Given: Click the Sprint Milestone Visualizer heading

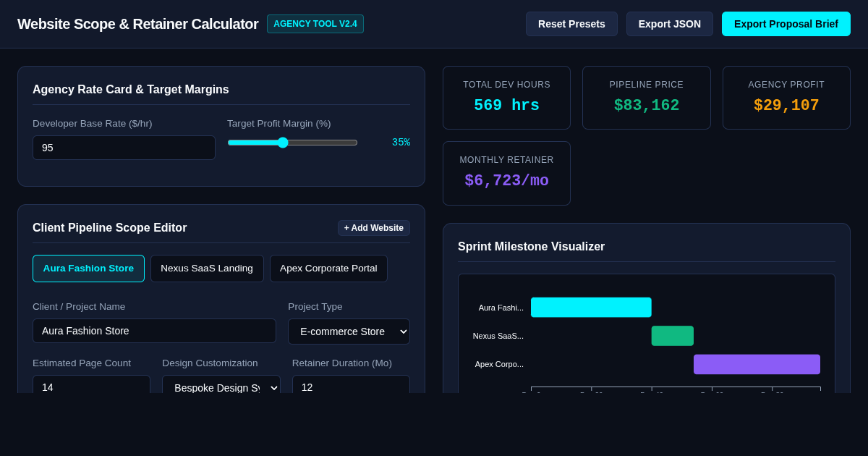Looking at the screenshot, I should tap(531, 247).
